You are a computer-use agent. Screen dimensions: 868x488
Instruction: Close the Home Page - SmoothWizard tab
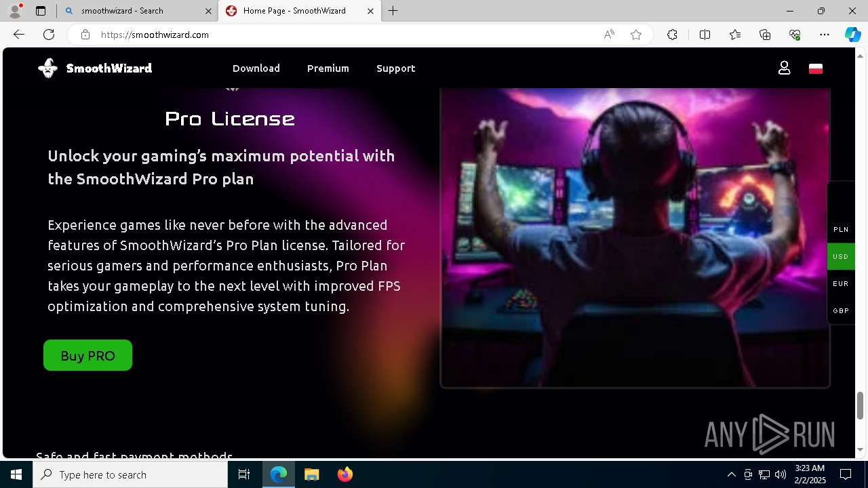click(370, 11)
